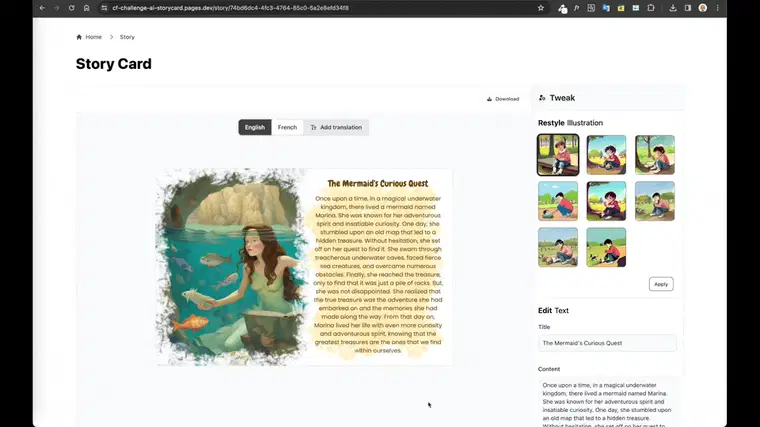Open the browser downloads icon
The image size is (760, 427).
pos(673,8)
